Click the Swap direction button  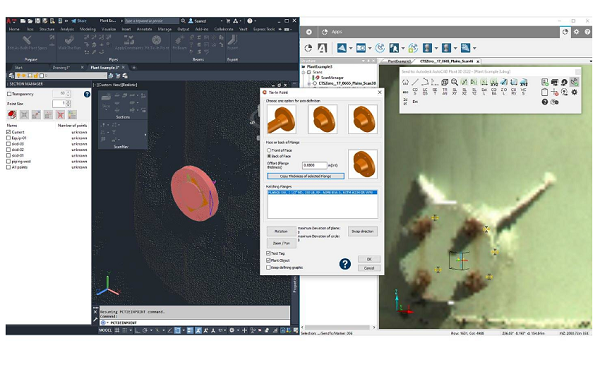coord(362,232)
